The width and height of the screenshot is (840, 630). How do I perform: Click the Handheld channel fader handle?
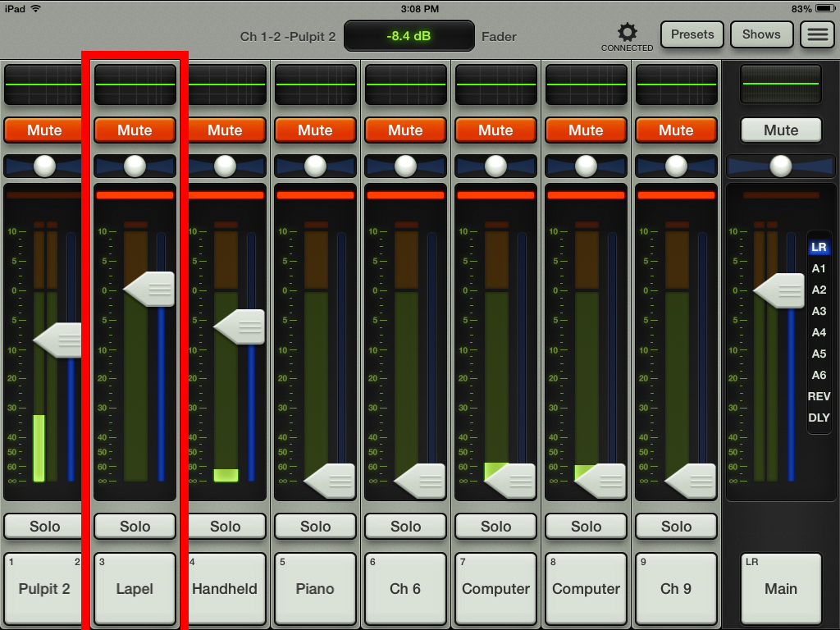click(241, 326)
